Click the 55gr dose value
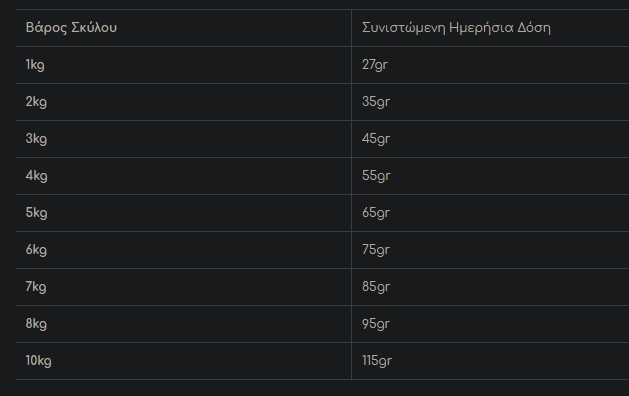 376,176
